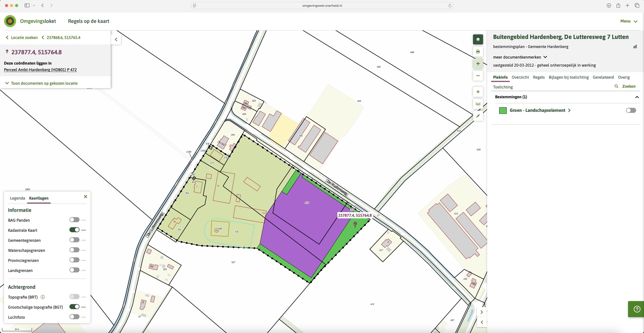The height and width of the screenshot is (333, 644).
Task: Click the print map icon
Action: pos(478,52)
